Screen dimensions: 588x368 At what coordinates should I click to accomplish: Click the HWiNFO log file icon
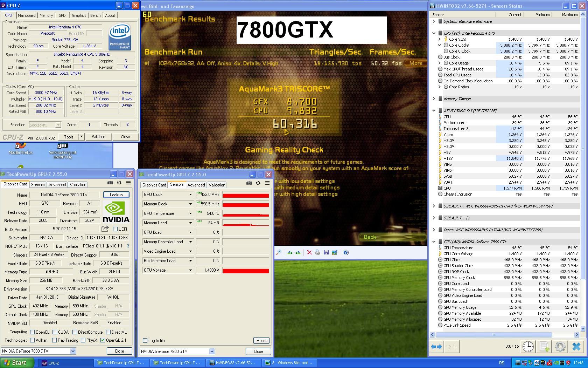pos(545,347)
